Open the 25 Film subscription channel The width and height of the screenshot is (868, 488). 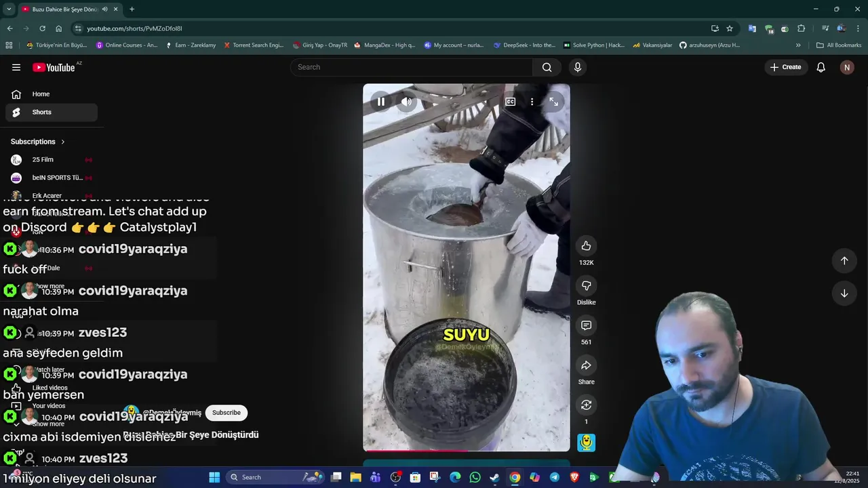52,160
